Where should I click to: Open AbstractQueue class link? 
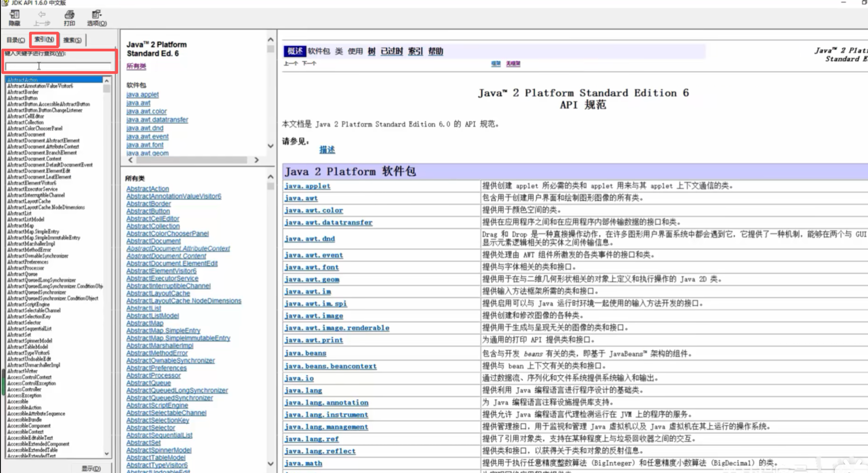pos(148,383)
